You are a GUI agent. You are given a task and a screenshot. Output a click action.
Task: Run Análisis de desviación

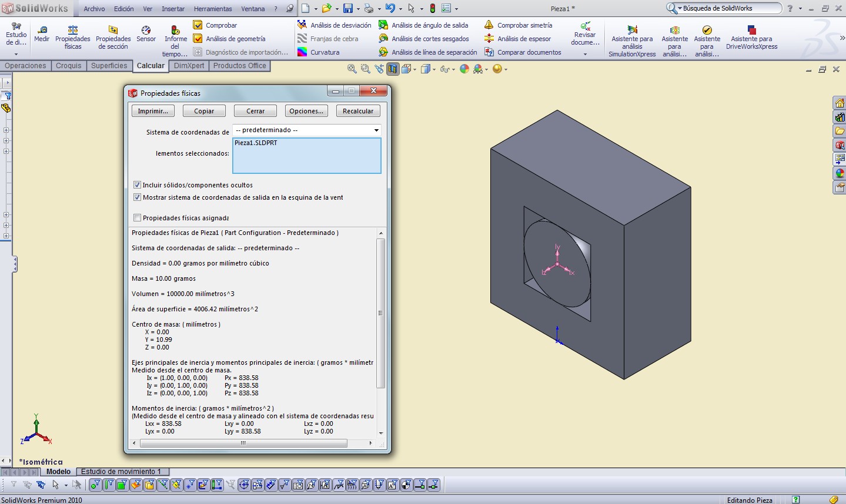pyautogui.click(x=334, y=25)
